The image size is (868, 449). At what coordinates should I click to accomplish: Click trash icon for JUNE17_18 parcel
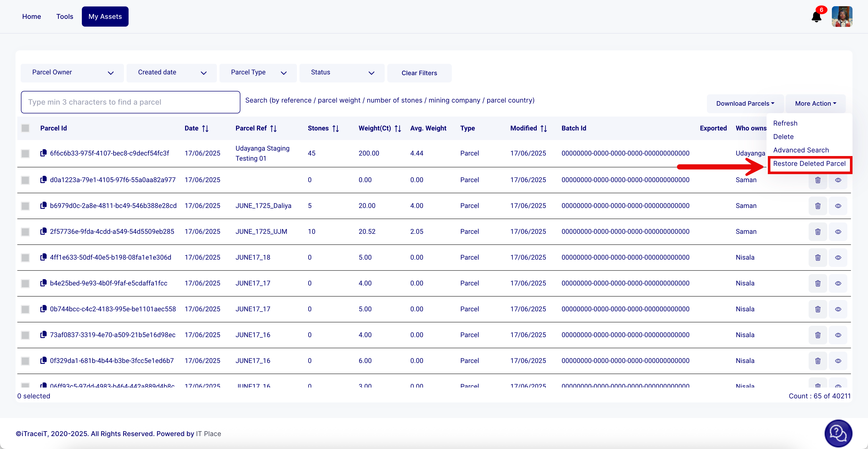pyautogui.click(x=817, y=258)
